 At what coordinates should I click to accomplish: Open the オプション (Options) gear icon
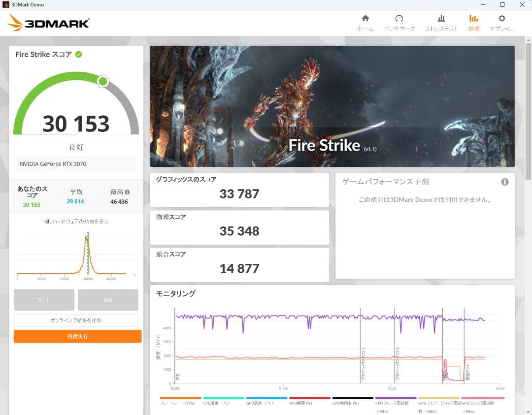[501, 19]
